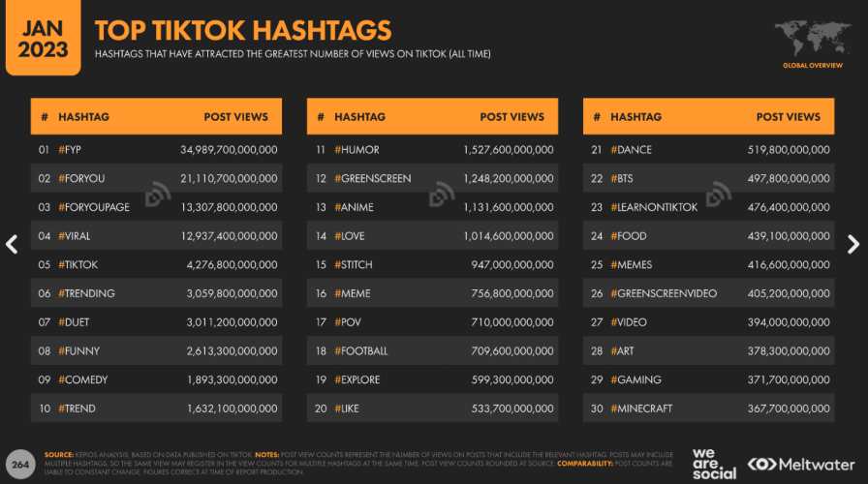This screenshot has height=484, width=868.
Task: Advance to the next slide arrow
Action: tap(853, 244)
